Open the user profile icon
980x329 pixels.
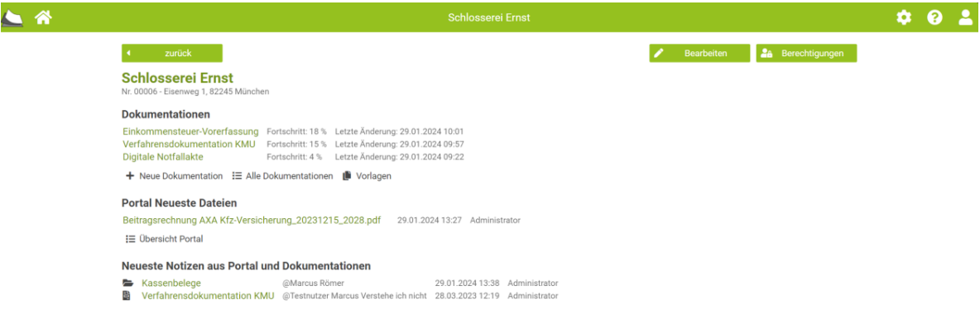pos(965,17)
